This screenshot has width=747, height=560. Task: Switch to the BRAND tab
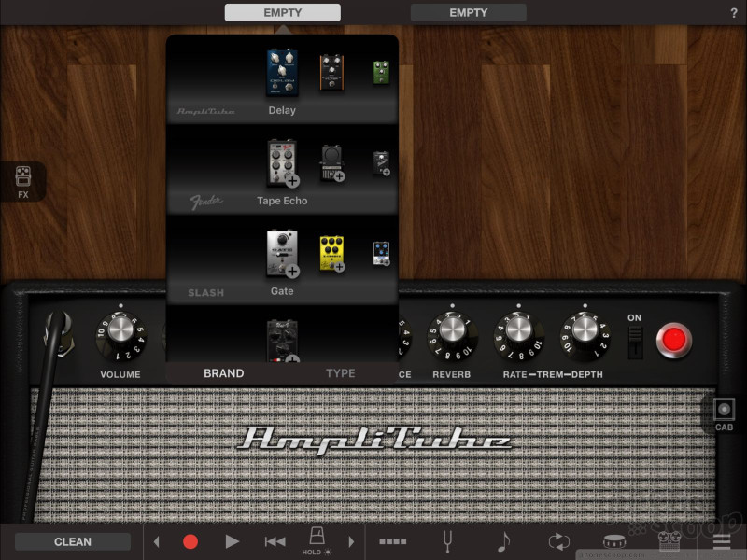point(224,373)
